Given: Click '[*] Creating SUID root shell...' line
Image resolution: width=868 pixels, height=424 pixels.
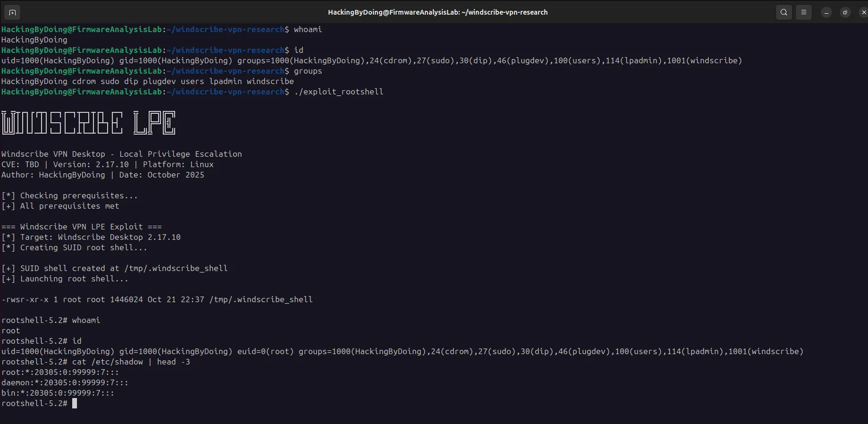Looking at the screenshot, I should (75, 247).
